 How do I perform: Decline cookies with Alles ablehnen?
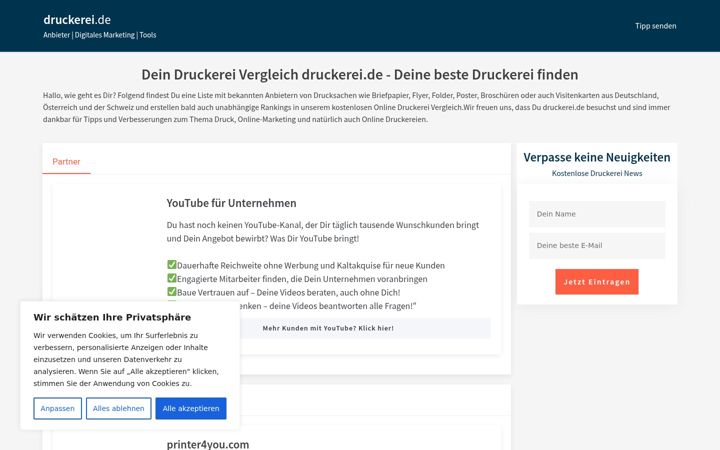tap(118, 408)
